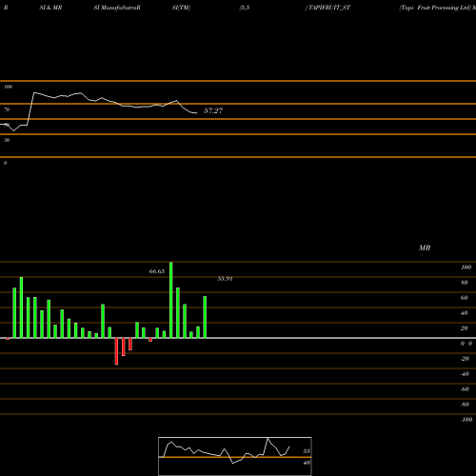This screenshot has width=476, height=476.
Task: Click the (5,5 parameter text in header
Action: tap(245, 8)
